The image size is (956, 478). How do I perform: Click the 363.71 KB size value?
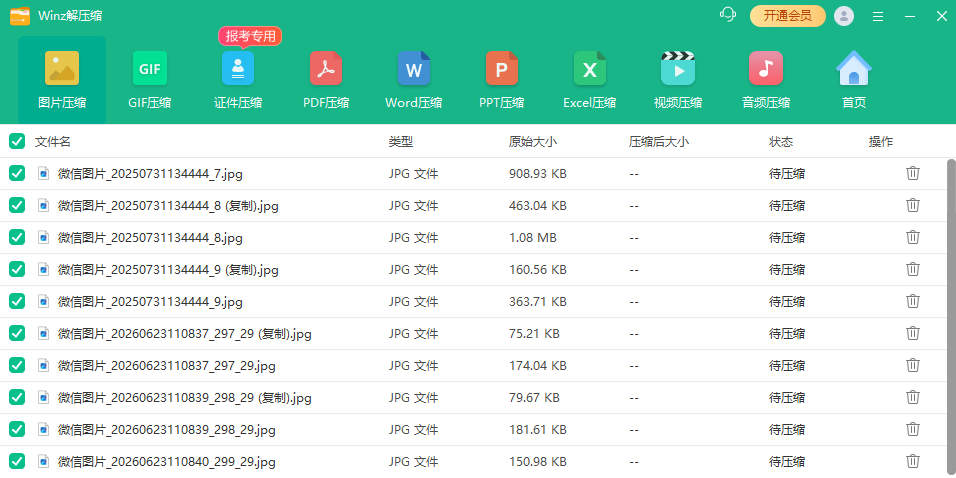coord(538,302)
